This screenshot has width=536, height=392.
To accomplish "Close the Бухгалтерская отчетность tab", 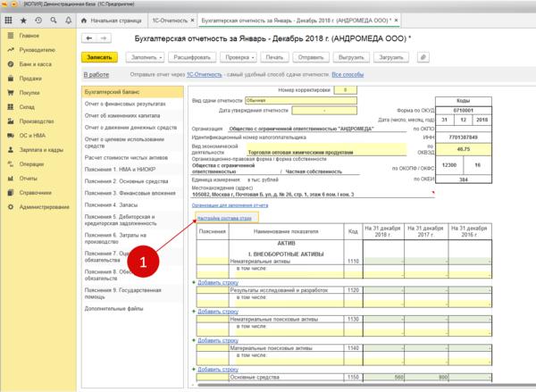I will coord(396,21).
